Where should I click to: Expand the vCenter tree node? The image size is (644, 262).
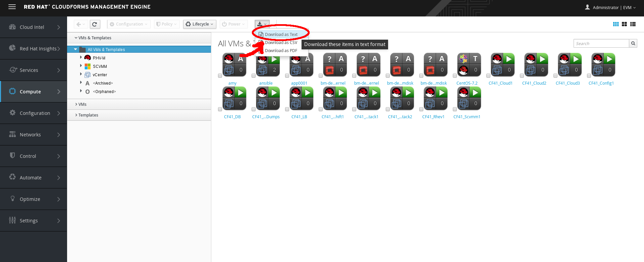pyautogui.click(x=81, y=74)
